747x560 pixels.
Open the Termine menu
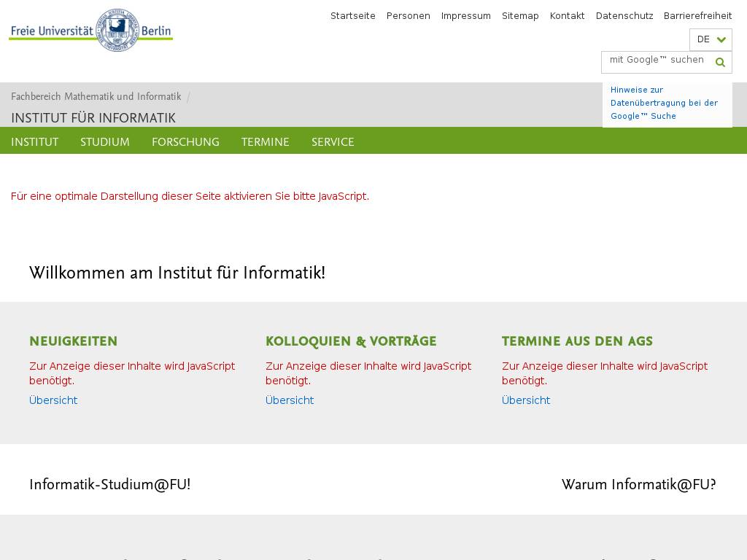[265, 141]
